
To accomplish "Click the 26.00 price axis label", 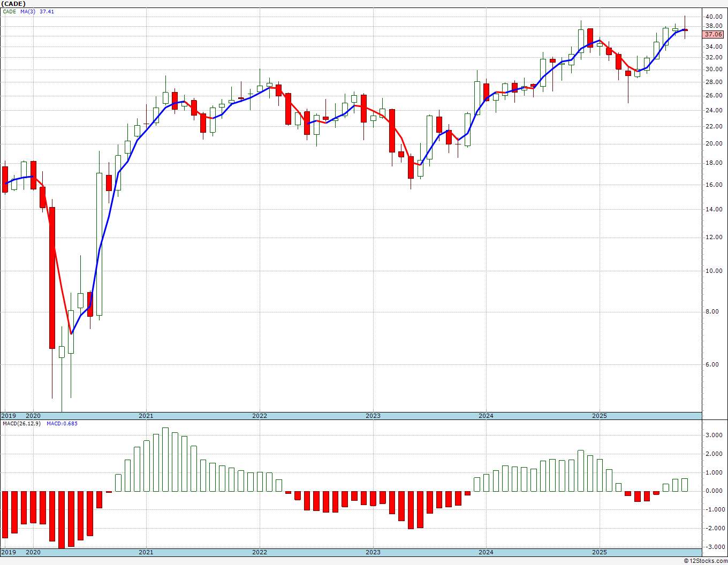I will pyautogui.click(x=714, y=96).
